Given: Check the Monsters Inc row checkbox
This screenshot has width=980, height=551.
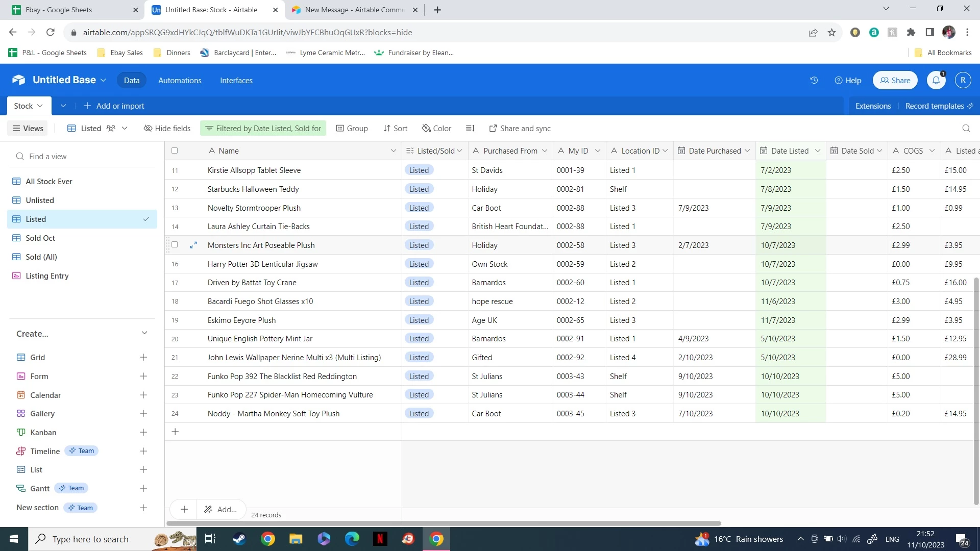Looking at the screenshot, I should pos(175,245).
